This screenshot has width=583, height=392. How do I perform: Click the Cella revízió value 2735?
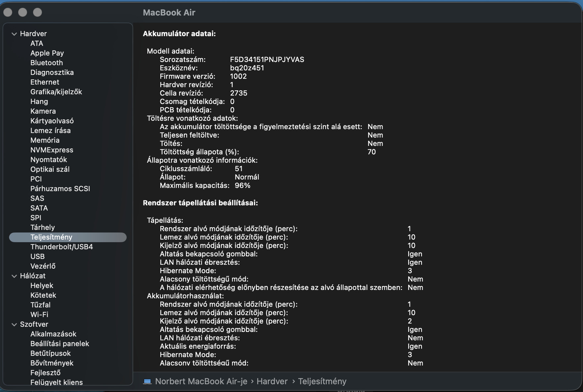point(239,93)
